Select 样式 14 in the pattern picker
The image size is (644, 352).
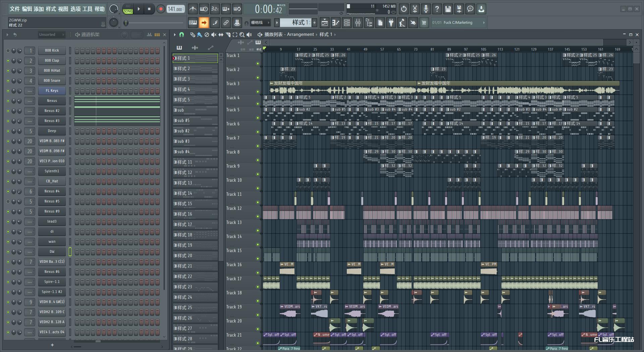(195, 193)
